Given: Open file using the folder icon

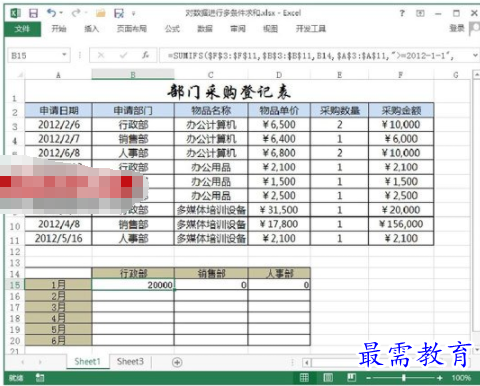Looking at the screenshot, I should click(x=101, y=13).
